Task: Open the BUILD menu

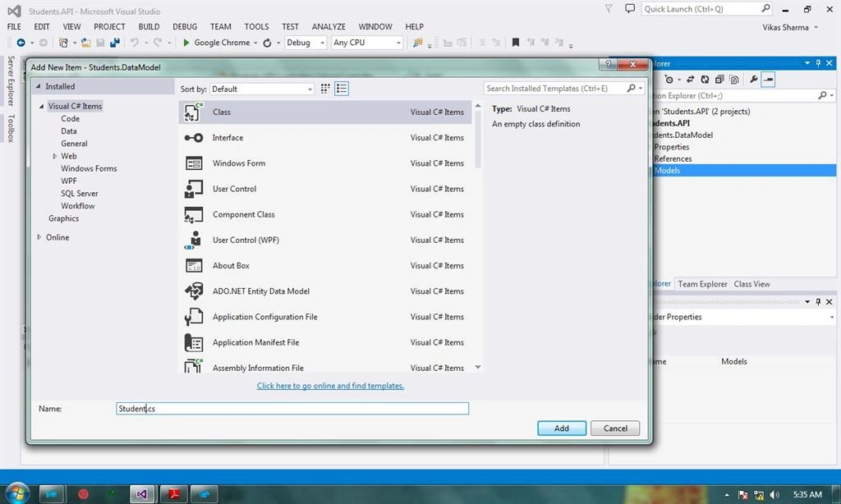Action: pos(149,26)
